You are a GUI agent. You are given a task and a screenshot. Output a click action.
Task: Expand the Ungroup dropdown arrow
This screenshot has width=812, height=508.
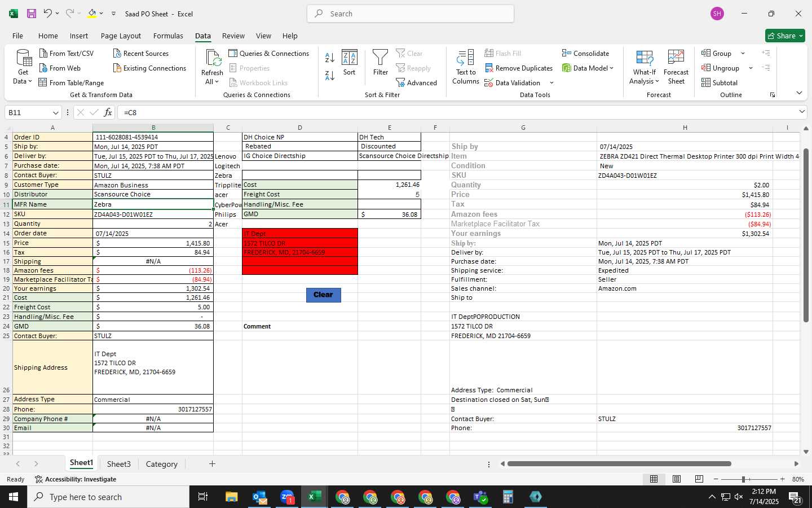[x=751, y=68]
